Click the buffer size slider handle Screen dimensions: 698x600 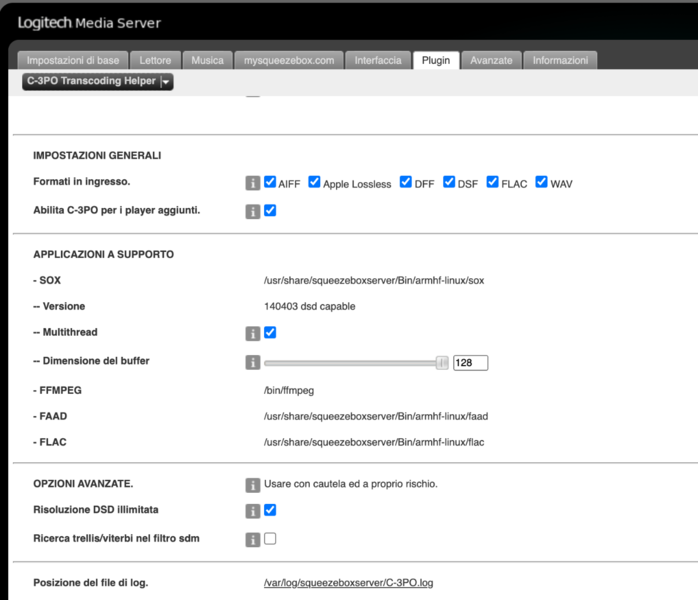pos(442,363)
